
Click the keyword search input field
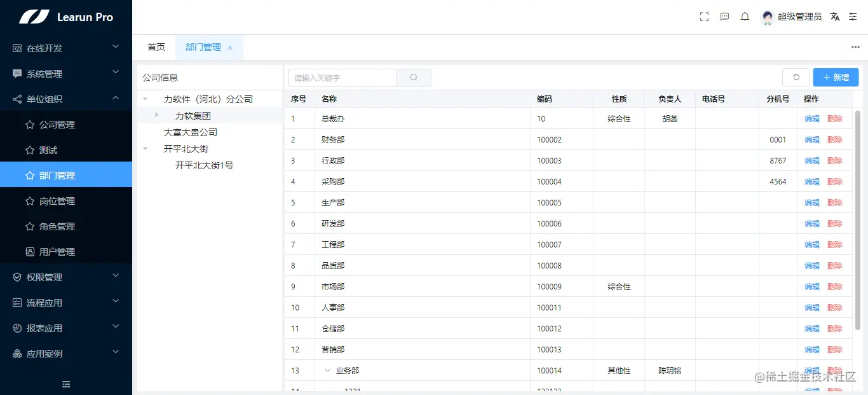click(342, 77)
